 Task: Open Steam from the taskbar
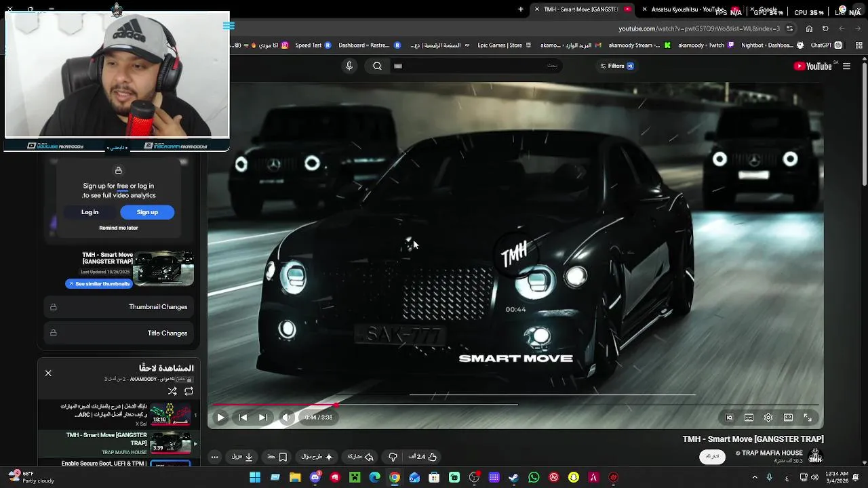coord(514,477)
